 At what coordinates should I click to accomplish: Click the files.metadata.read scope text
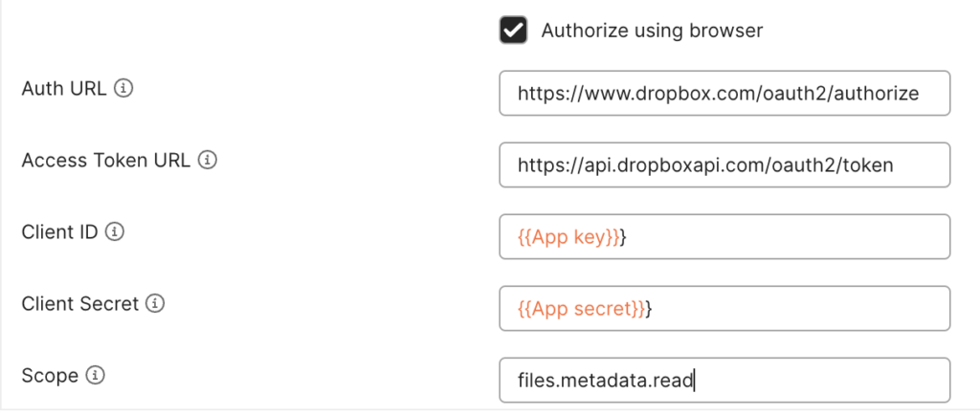(605, 381)
